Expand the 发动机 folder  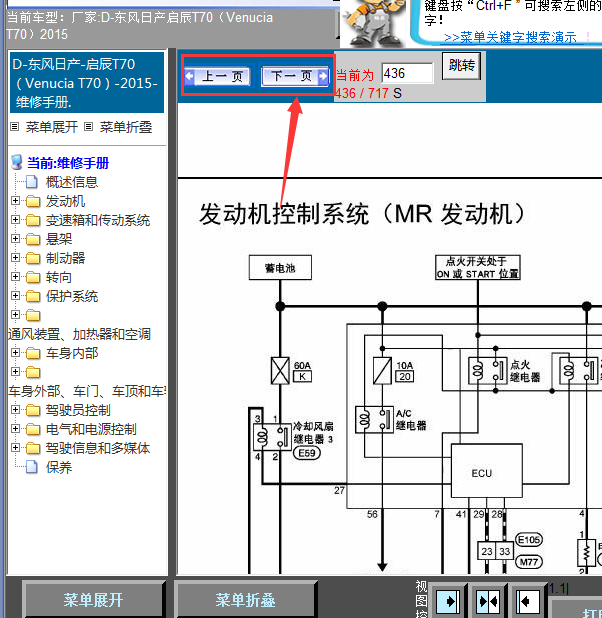click(x=15, y=201)
